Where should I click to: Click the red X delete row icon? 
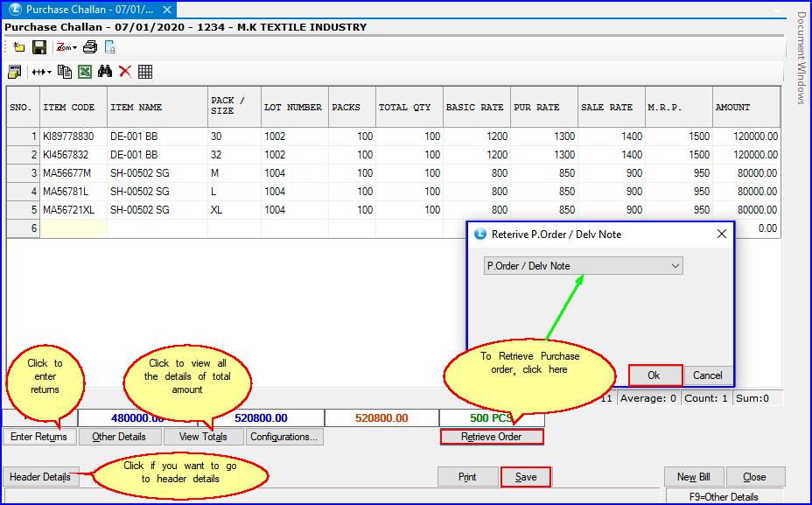pos(125,72)
